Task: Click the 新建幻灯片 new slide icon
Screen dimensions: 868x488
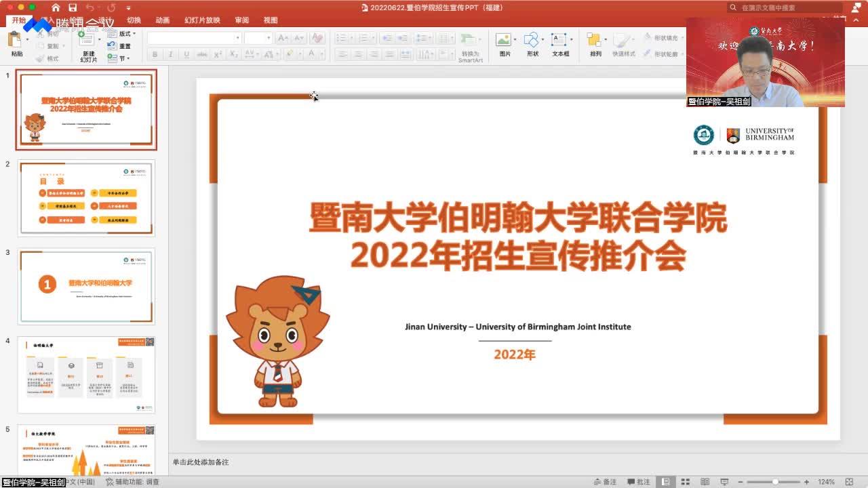Action: (86, 39)
